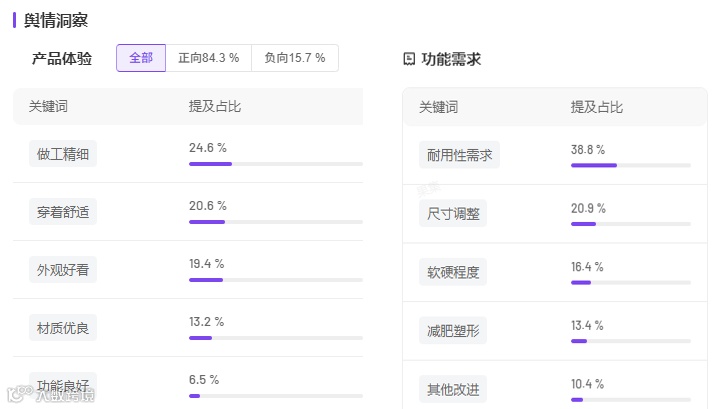Image resolution: width=712 pixels, height=409 pixels.
Task: Click the 功能需求 section icon
Action: pos(408,59)
